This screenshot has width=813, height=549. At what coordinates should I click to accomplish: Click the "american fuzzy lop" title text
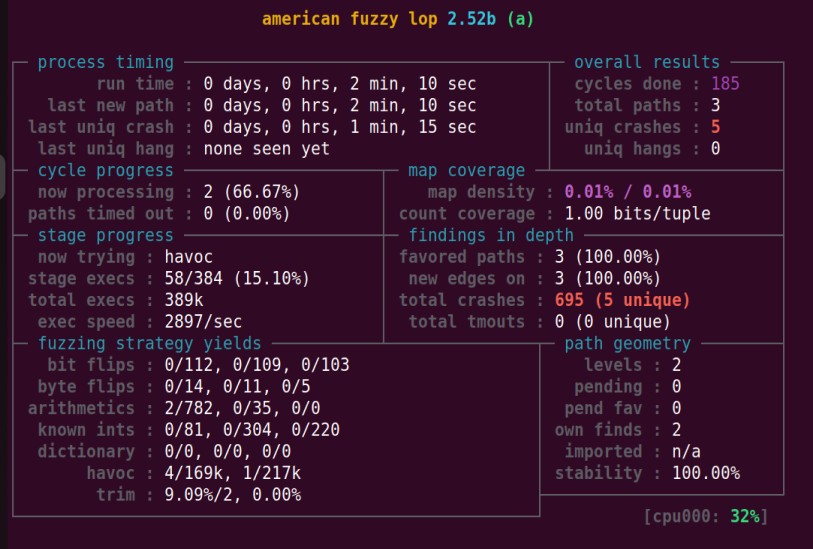[349, 20]
